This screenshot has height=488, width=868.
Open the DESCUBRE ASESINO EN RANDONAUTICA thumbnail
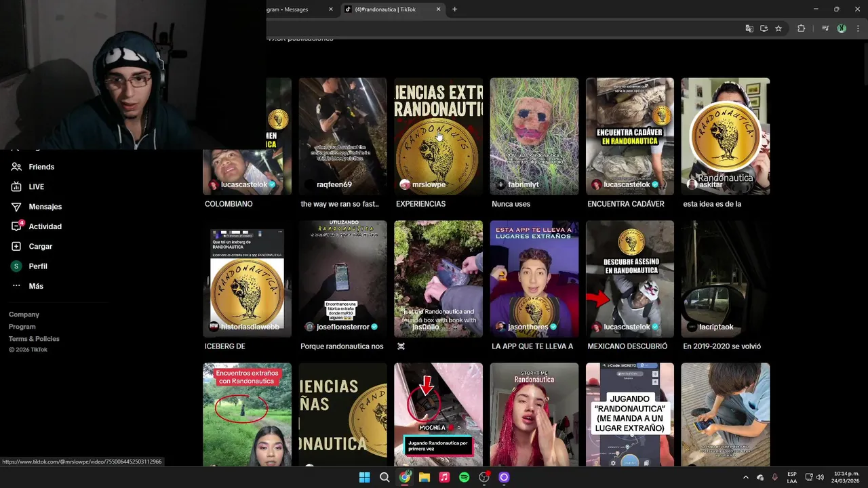point(630,279)
